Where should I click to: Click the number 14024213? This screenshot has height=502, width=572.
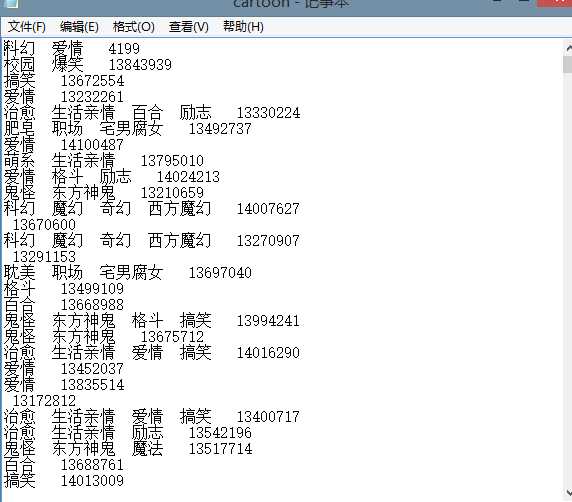pos(188,177)
